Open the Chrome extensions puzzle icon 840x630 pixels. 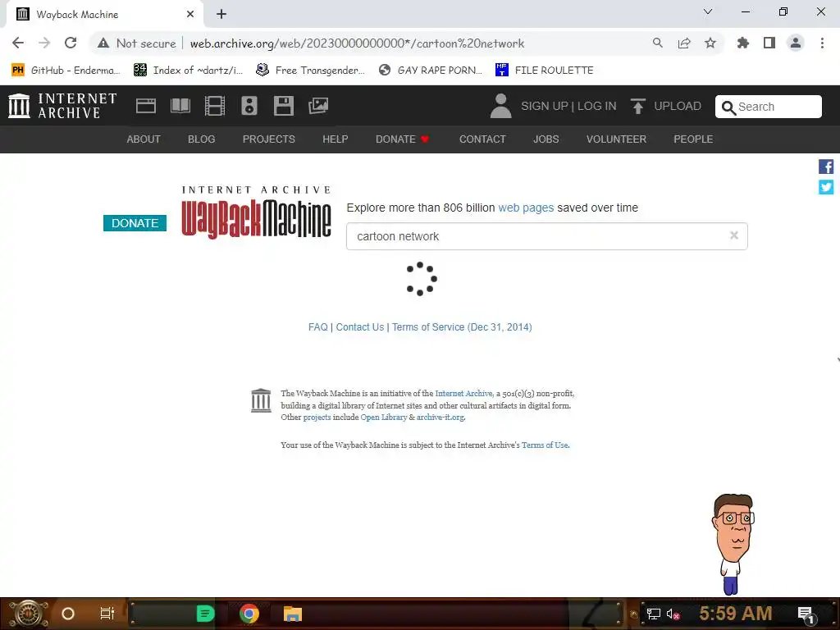click(742, 43)
